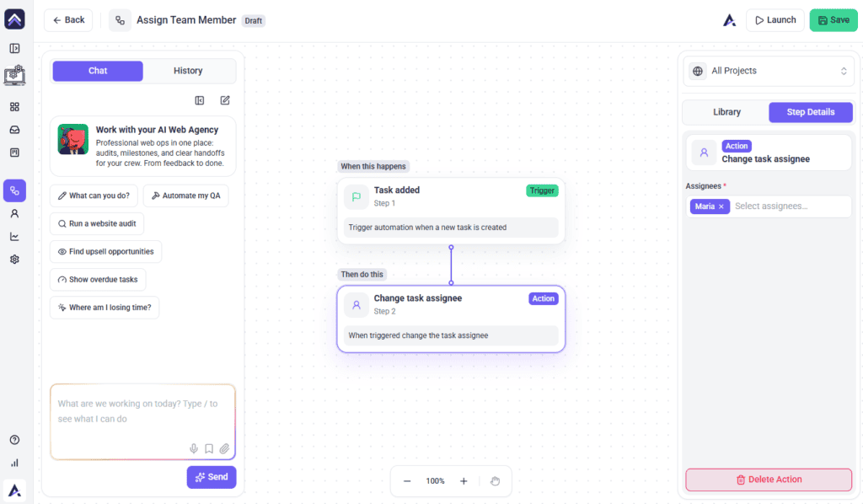Switch to the Step Details tab

point(811,112)
